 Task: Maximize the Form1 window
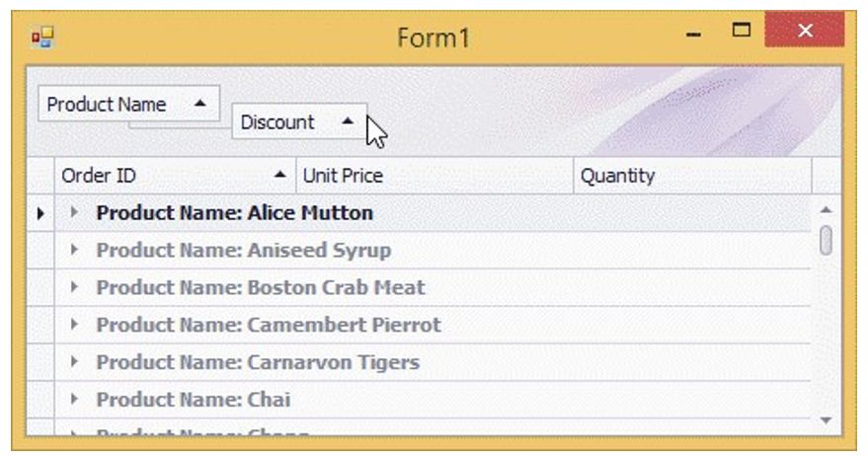tap(741, 35)
